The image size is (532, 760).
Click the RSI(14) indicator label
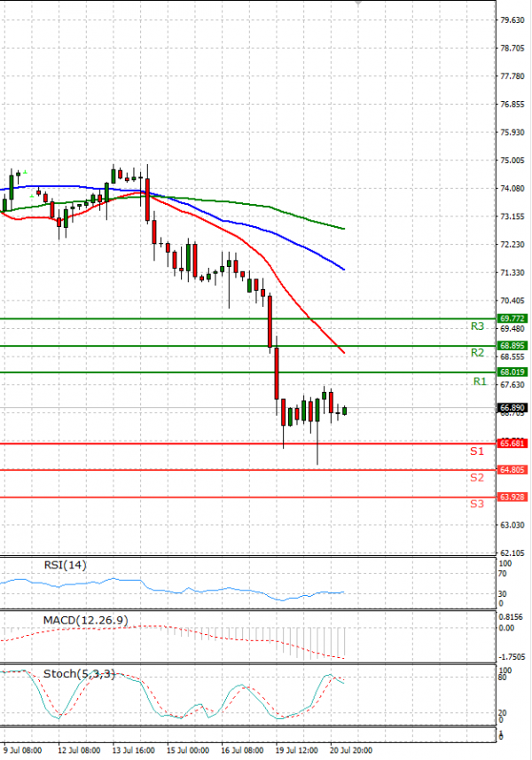(x=65, y=565)
